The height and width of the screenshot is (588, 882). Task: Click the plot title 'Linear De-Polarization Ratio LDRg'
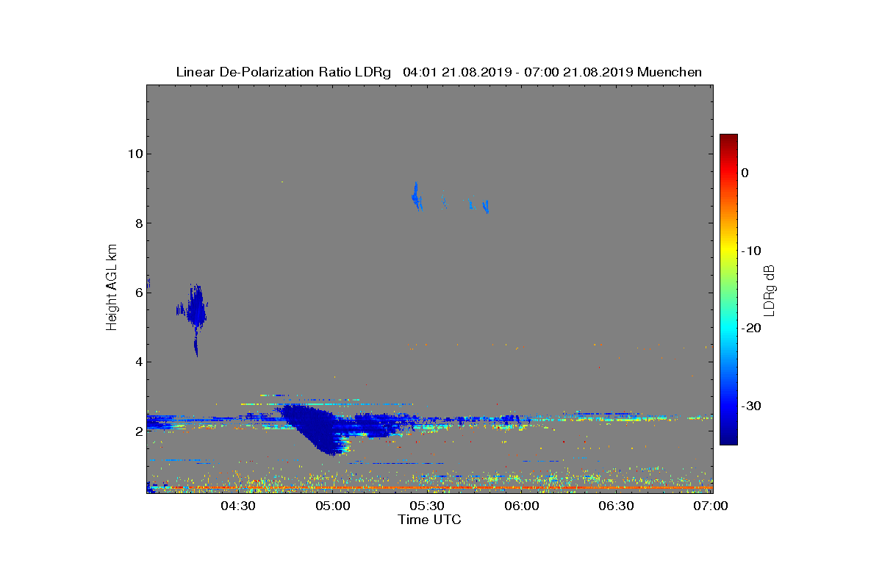284,72
